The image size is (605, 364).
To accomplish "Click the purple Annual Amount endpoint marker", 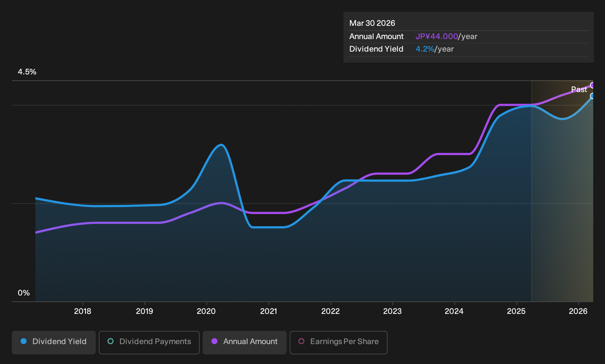I will tap(592, 85).
